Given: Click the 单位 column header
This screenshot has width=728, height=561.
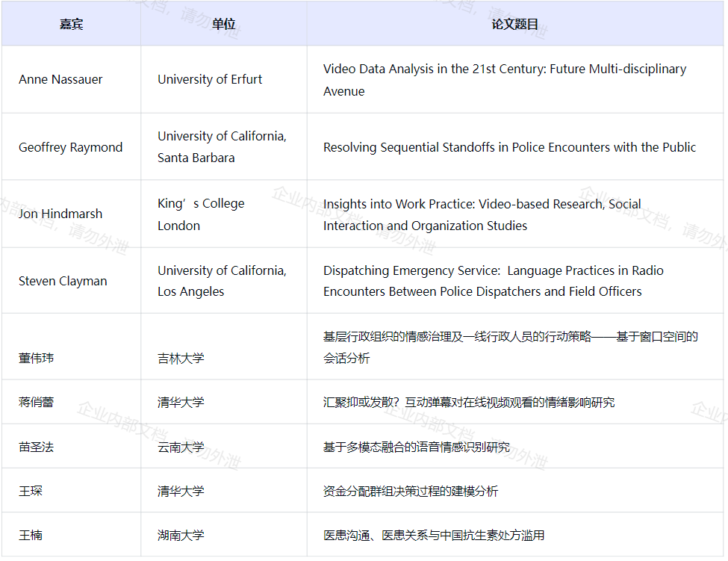Looking at the screenshot, I should point(223,24).
